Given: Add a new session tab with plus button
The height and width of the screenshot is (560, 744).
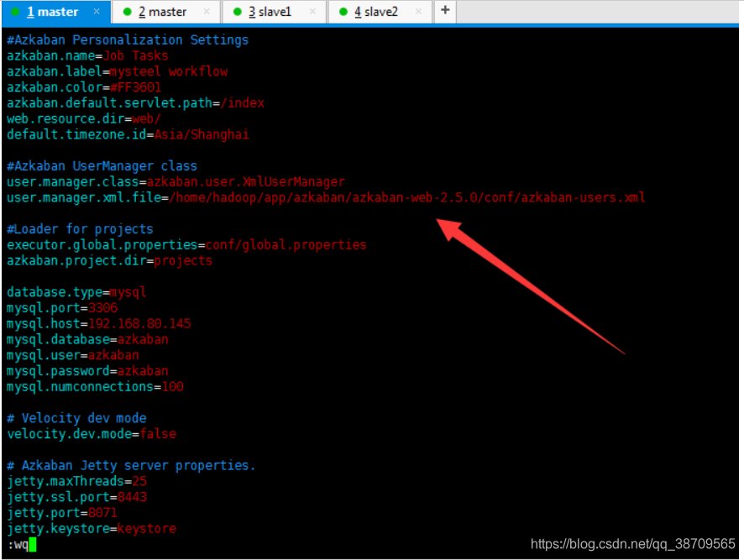Looking at the screenshot, I should click(445, 10).
